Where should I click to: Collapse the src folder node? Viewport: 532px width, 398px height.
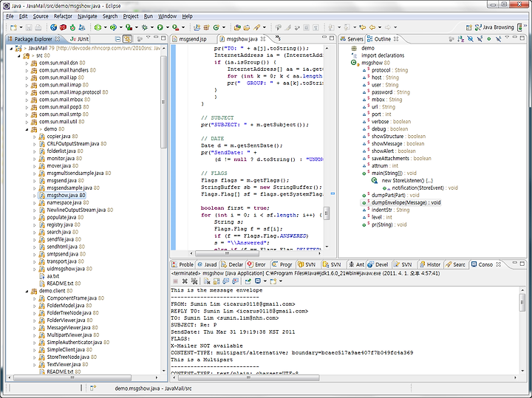coord(19,55)
